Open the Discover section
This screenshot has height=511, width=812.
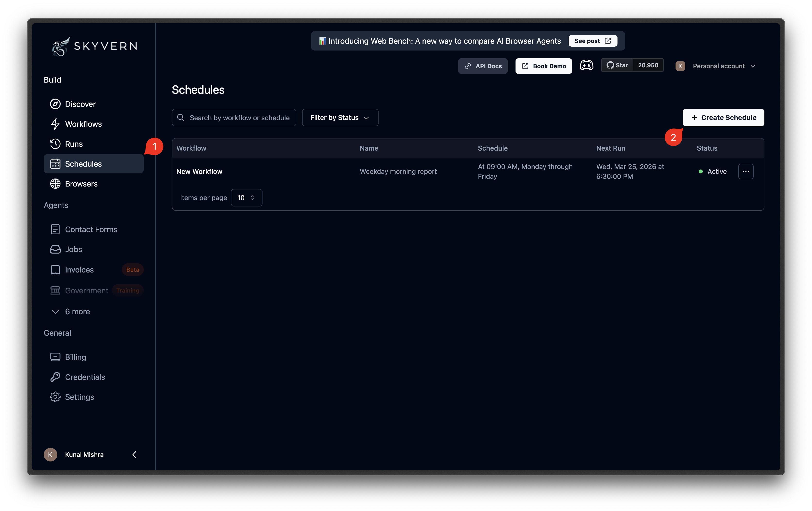coord(80,104)
